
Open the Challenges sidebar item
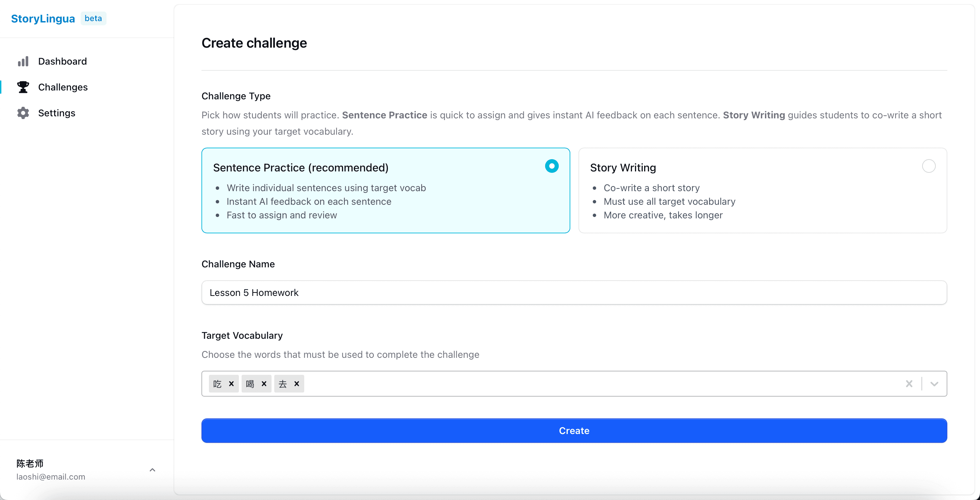[x=63, y=87]
